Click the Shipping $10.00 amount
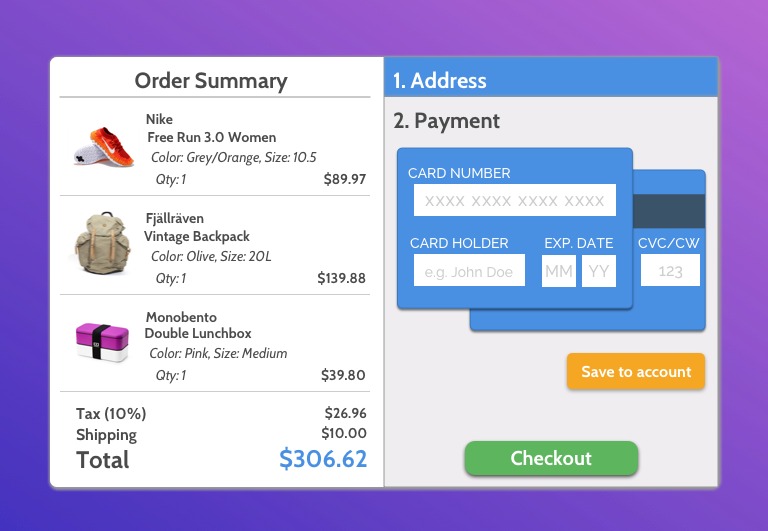 tap(344, 433)
